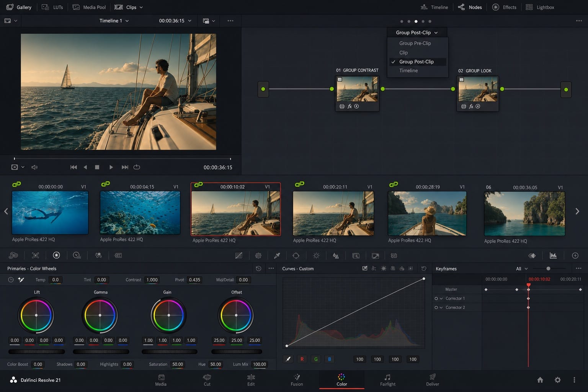Screen dimensions: 588x392
Task: Select the clip thumbnail at 00:00:28:19
Action: [427, 214]
